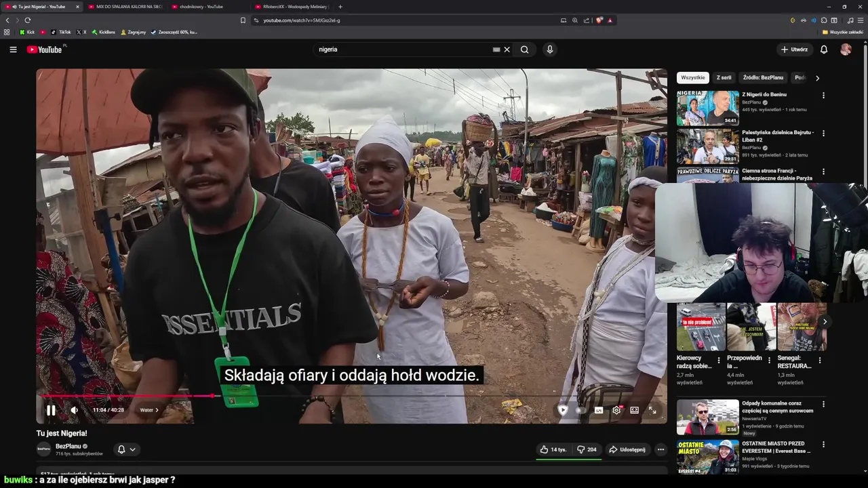This screenshot has height=488, width=868.
Task: Open subscription notification bell dropdown
Action: click(126, 449)
